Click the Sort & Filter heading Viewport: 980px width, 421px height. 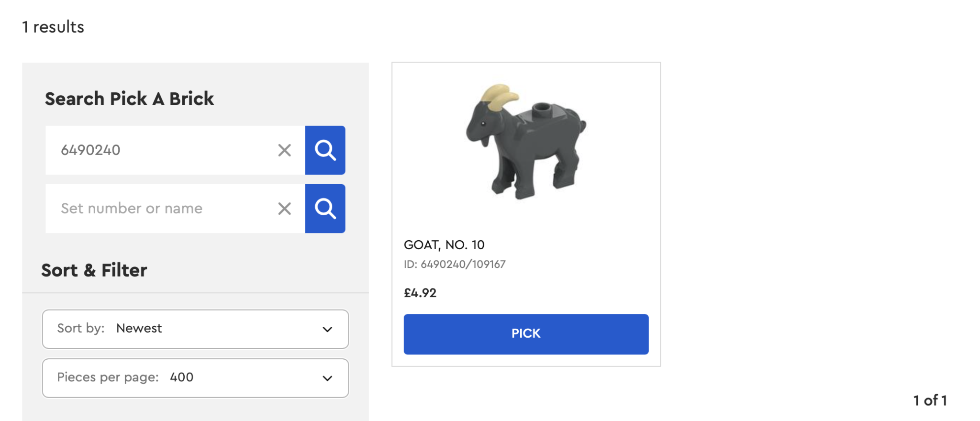(x=94, y=270)
